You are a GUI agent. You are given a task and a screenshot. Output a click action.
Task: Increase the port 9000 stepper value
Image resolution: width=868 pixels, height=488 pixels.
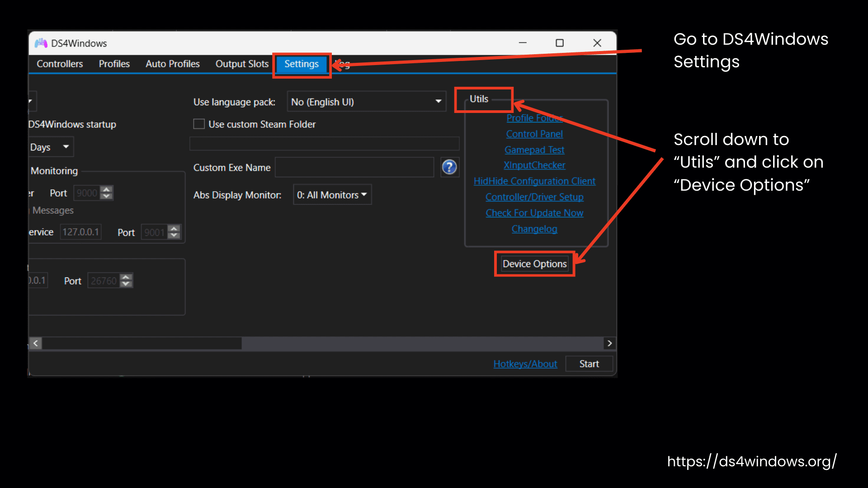click(x=106, y=189)
